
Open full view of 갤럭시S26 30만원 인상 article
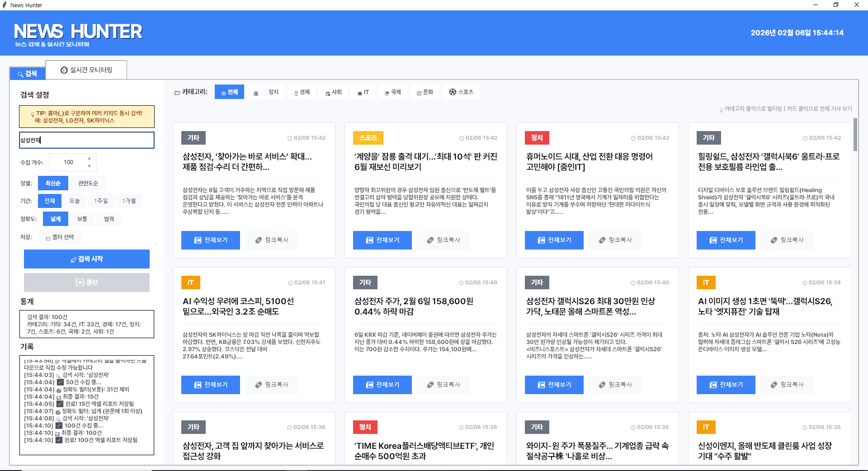click(554, 385)
